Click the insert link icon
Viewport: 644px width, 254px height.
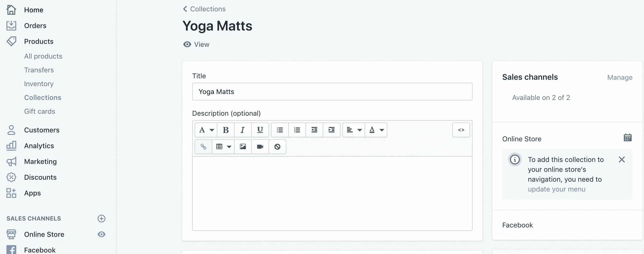tap(203, 147)
